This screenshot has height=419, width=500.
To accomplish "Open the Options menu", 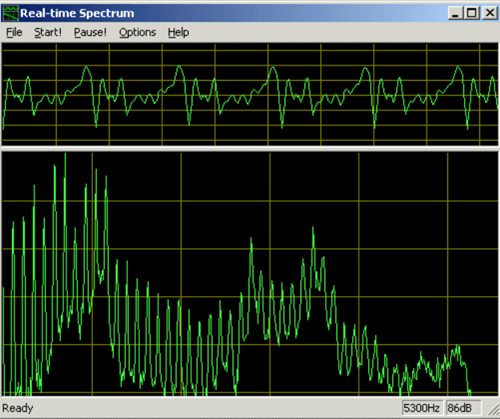I will point(137,32).
